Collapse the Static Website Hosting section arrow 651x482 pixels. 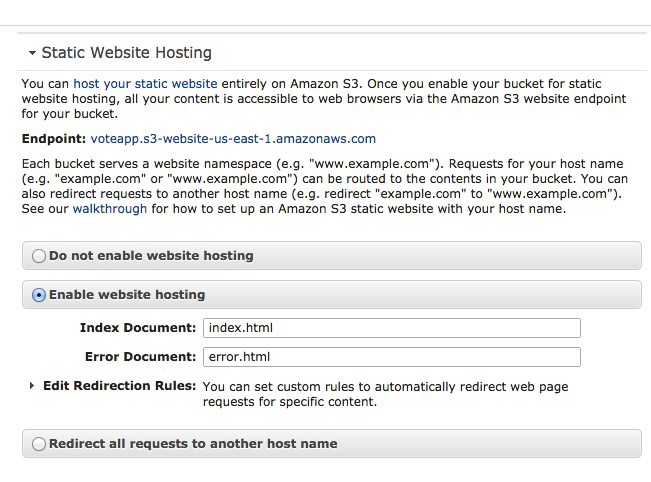[32, 53]
